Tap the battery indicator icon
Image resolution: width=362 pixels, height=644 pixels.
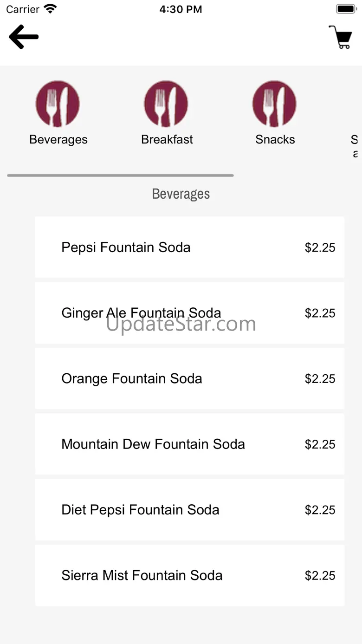click(x=346, y=9)
